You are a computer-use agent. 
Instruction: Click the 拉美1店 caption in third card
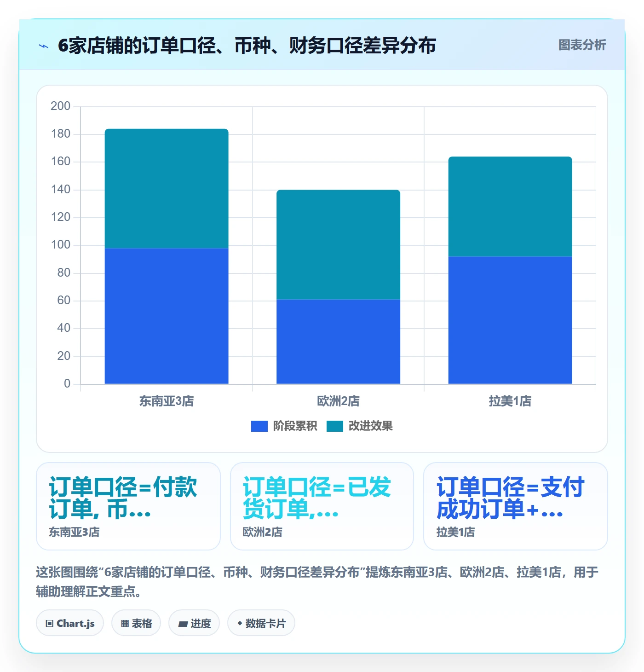(x=456, y=533)
